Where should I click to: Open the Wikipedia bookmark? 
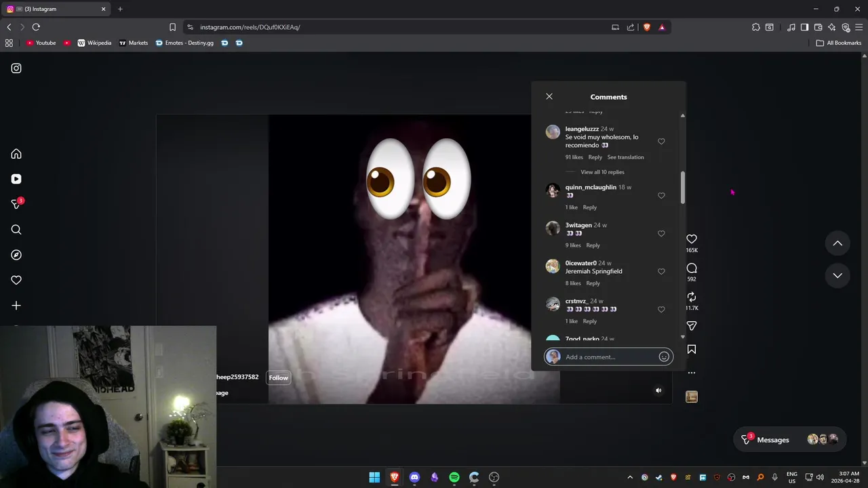pos(94,43)
